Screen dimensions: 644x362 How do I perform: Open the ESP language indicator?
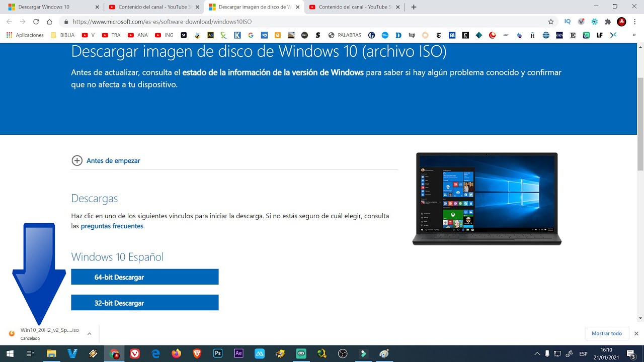[583, 353]
